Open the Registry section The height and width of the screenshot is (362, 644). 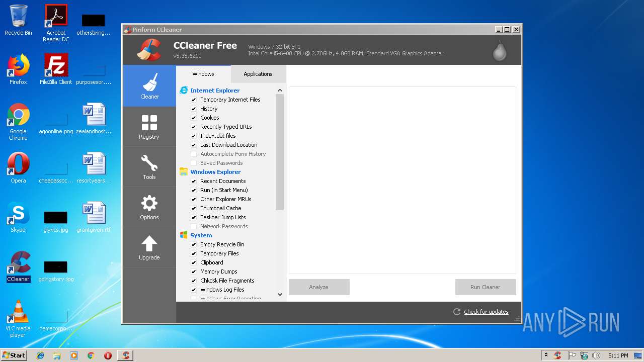(149, 126)
